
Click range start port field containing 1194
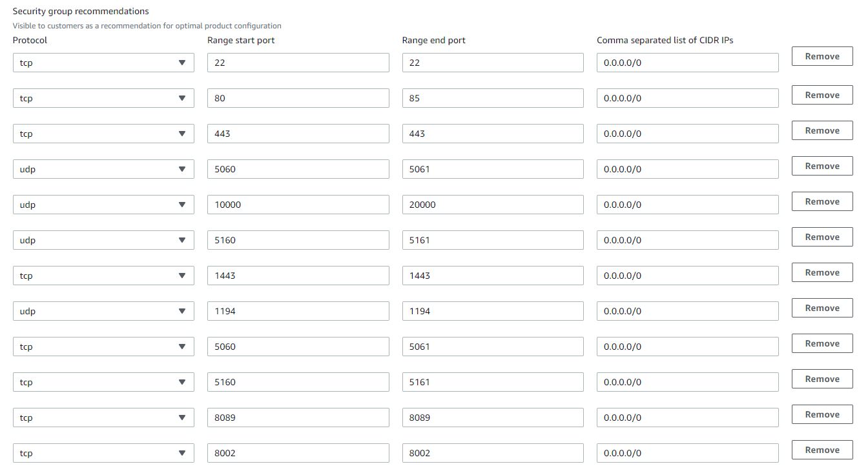[x=298, y=311]
